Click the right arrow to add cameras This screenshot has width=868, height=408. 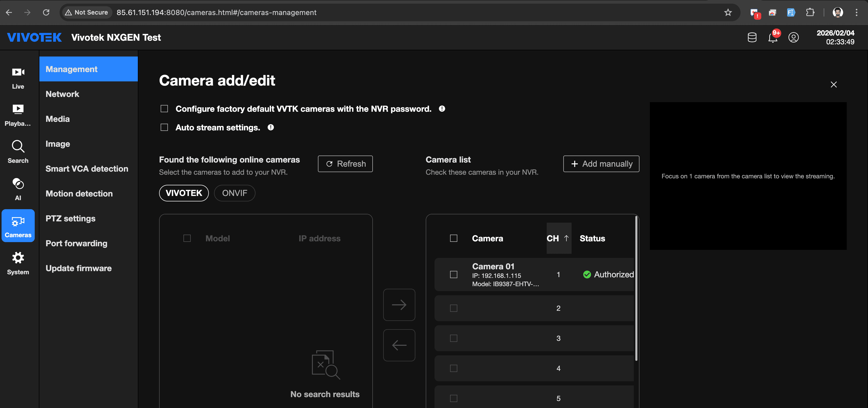(x=399, y=305)
